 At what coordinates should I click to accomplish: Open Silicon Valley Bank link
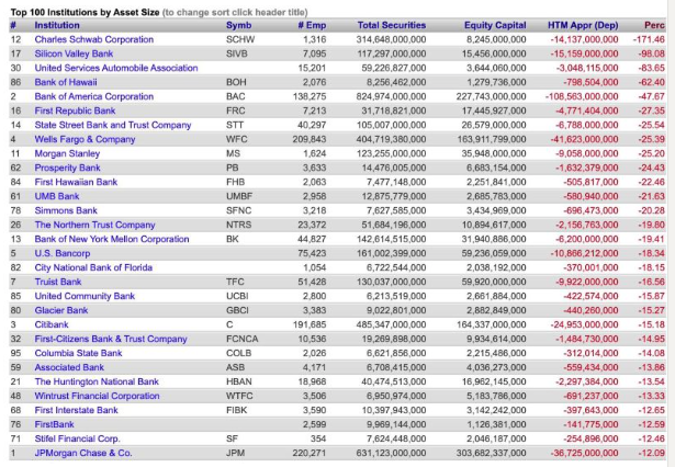pos(74,54)
